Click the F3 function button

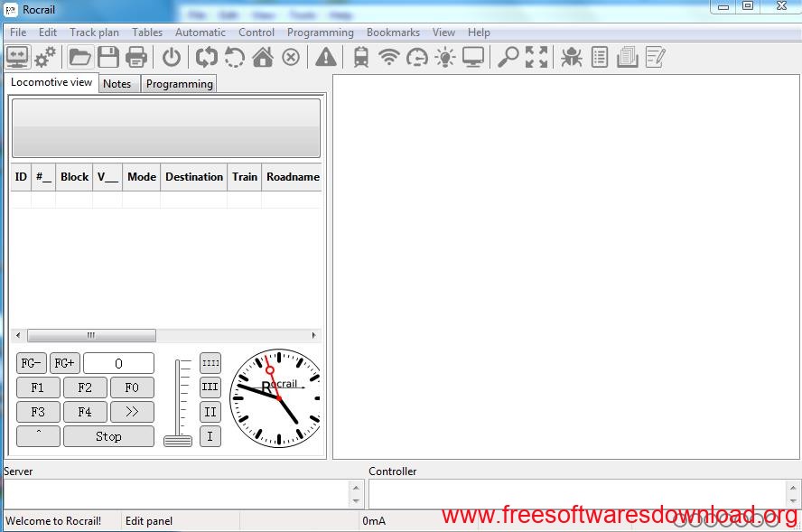click(x=38, y=412)
